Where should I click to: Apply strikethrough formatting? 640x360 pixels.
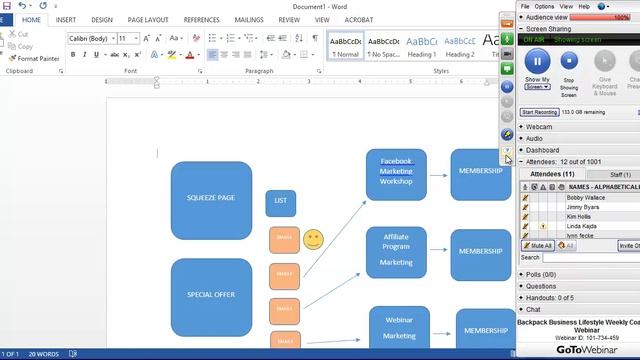115,55
